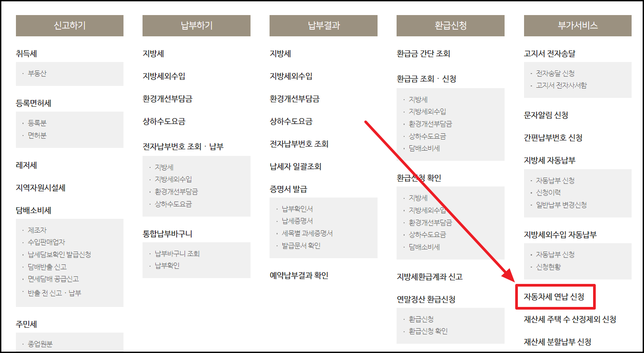Open the 납부하기 menu header

(x=197, y=26)
